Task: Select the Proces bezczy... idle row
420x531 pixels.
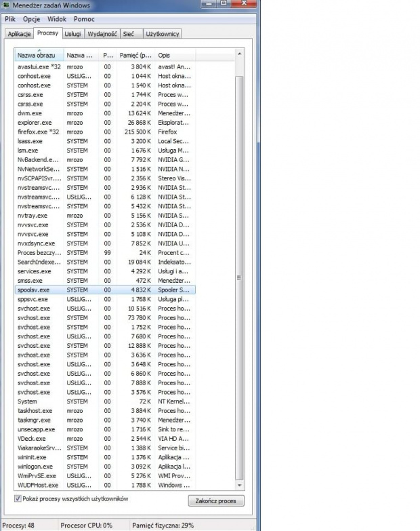Action: click(105, 253)
